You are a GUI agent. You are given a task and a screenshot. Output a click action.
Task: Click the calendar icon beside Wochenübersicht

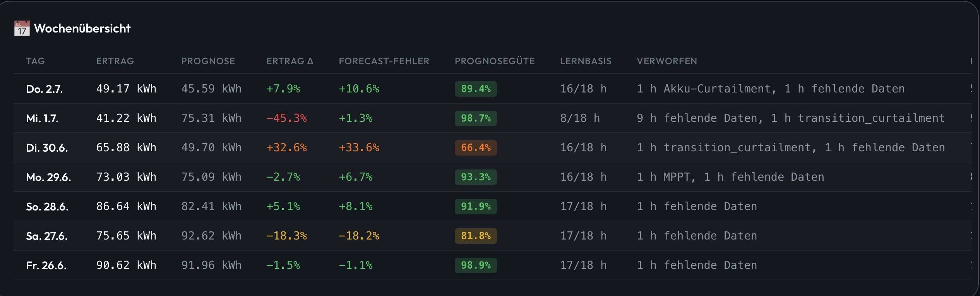(22, 28)
